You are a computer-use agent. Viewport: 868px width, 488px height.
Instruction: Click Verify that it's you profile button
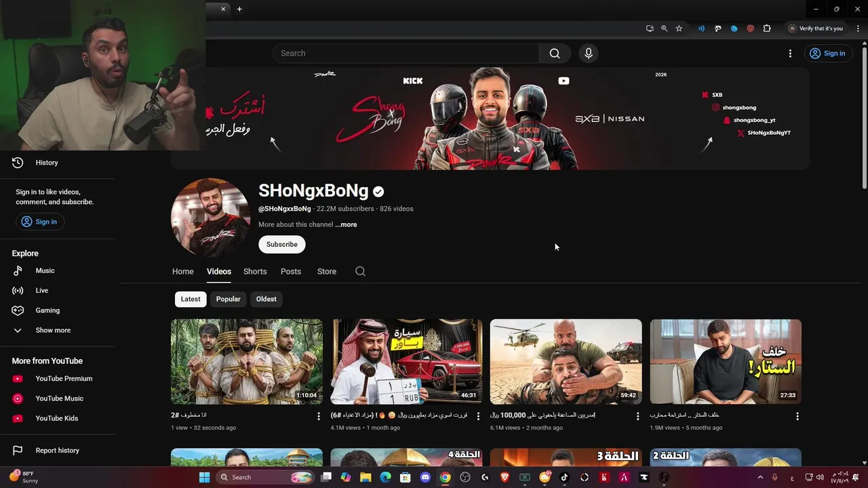pos(816,28)
